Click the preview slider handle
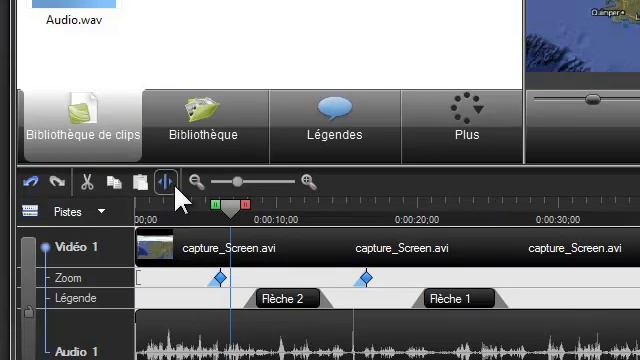The height and width of the screenshot is (360, 640). (593, 99)
